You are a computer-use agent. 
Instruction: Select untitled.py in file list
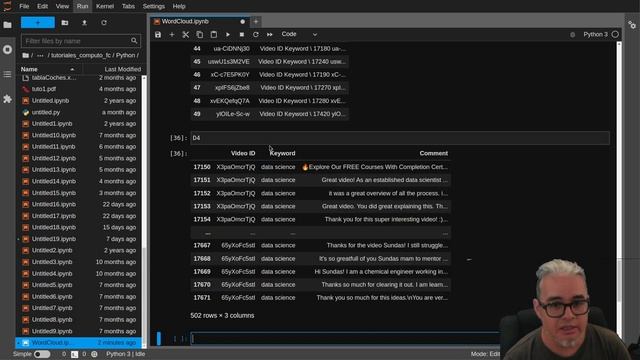tap(79, 112)
